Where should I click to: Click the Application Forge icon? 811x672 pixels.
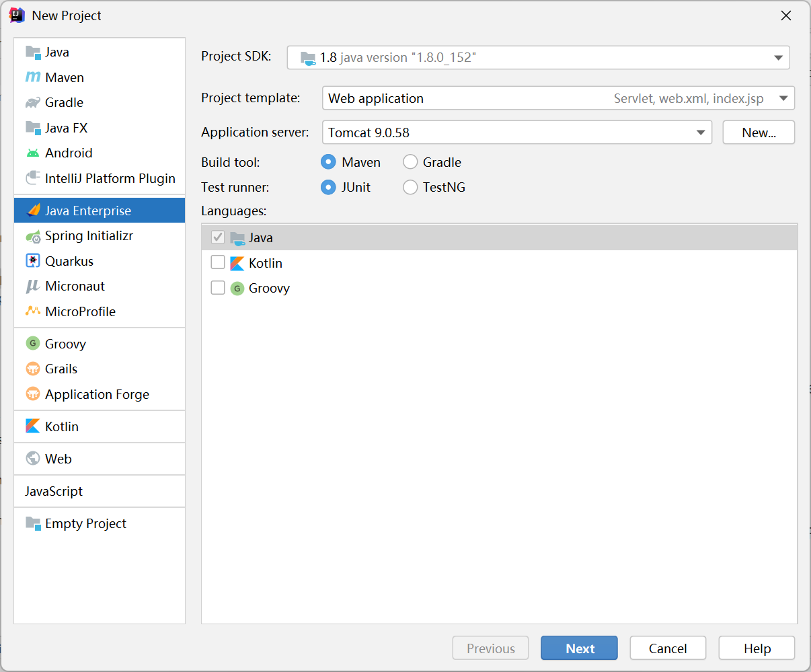pos(33,394)
